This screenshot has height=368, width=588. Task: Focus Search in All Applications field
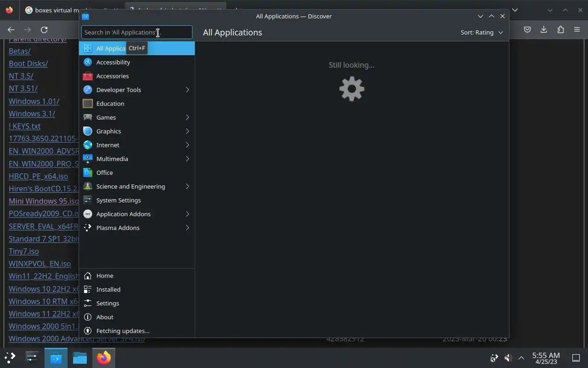pyautogui.click(x=137, y=32)
